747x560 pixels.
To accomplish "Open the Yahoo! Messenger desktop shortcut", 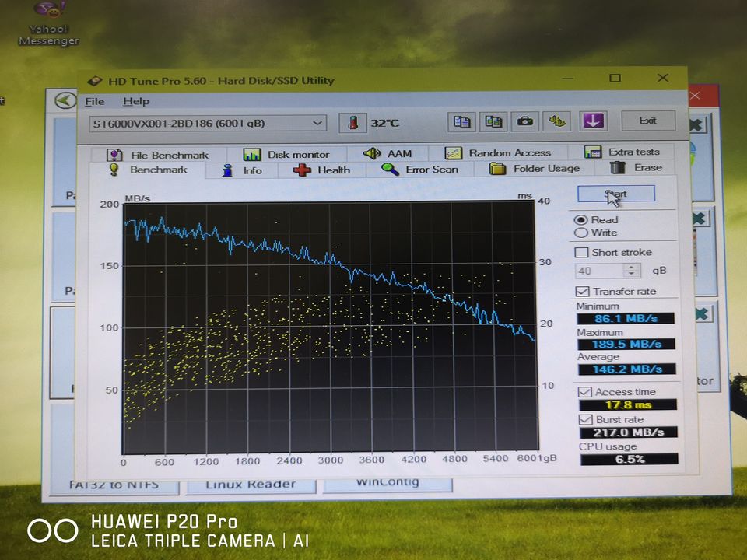I will 49,23.
